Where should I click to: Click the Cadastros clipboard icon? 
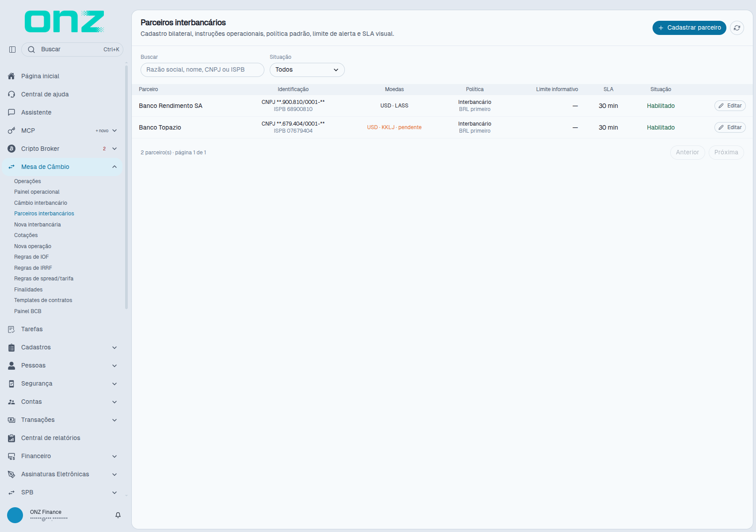pyautogui.click(x=11, y=347)
